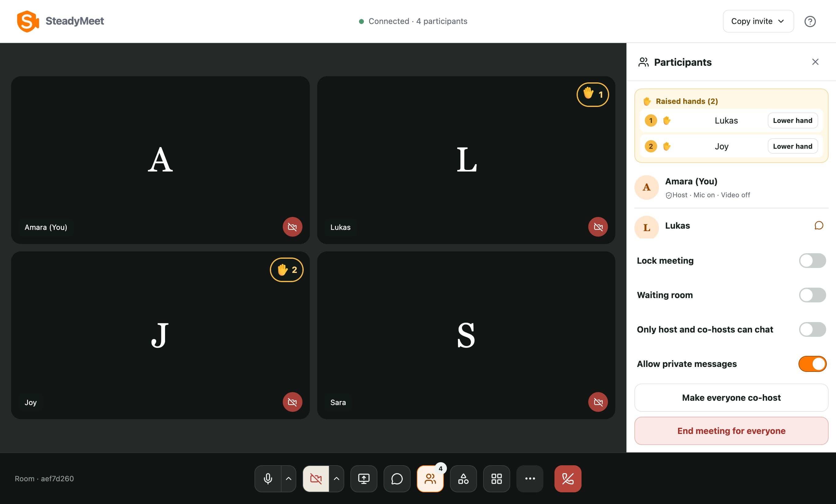Click raised hand badge on Lukas's tile

(x=593, y=95)
